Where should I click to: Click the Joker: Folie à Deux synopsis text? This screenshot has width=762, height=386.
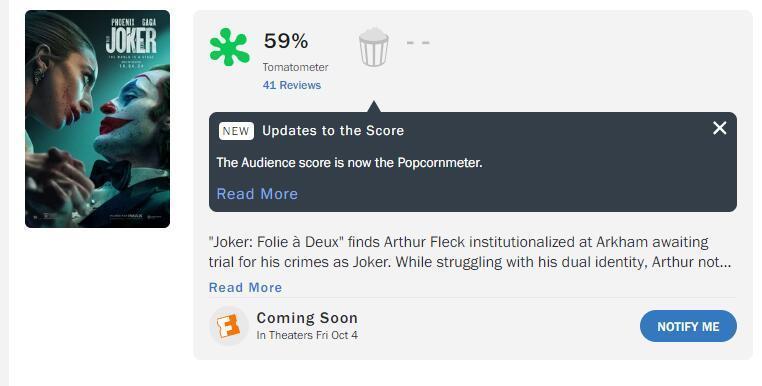tap(469, 252)
